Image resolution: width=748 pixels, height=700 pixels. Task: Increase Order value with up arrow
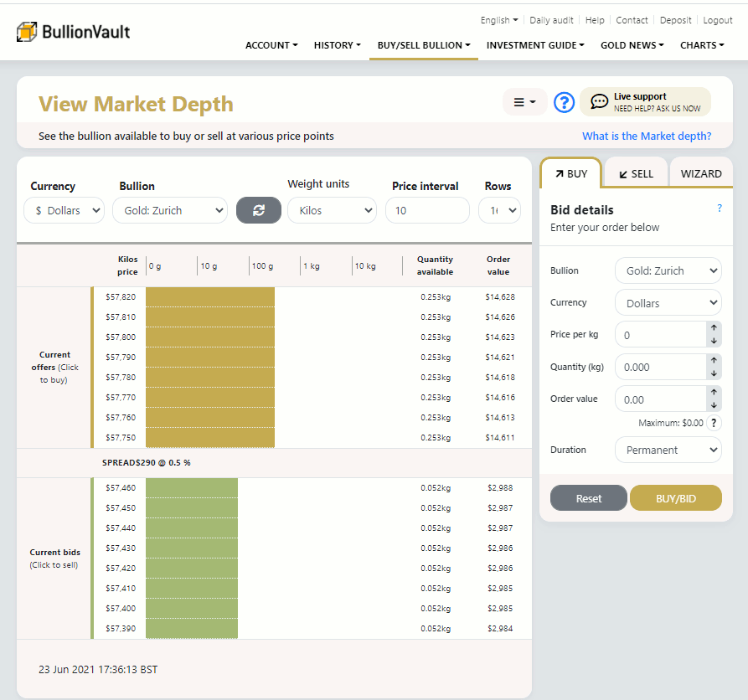[714, 392]
